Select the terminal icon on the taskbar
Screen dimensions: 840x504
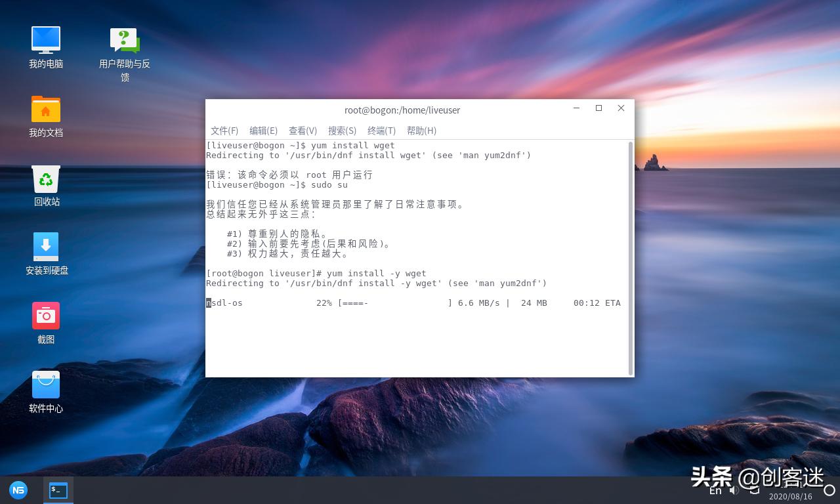57,490
